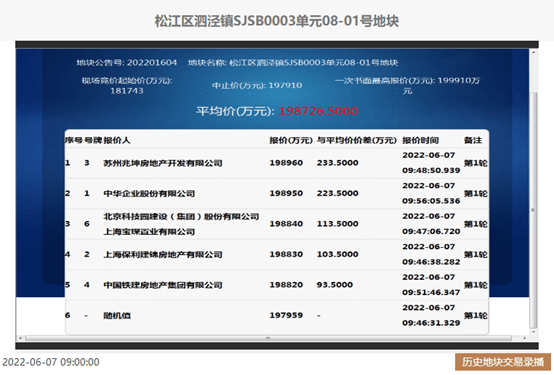
Task: Click the starting price value 181743
Action: tap(127, 91)
